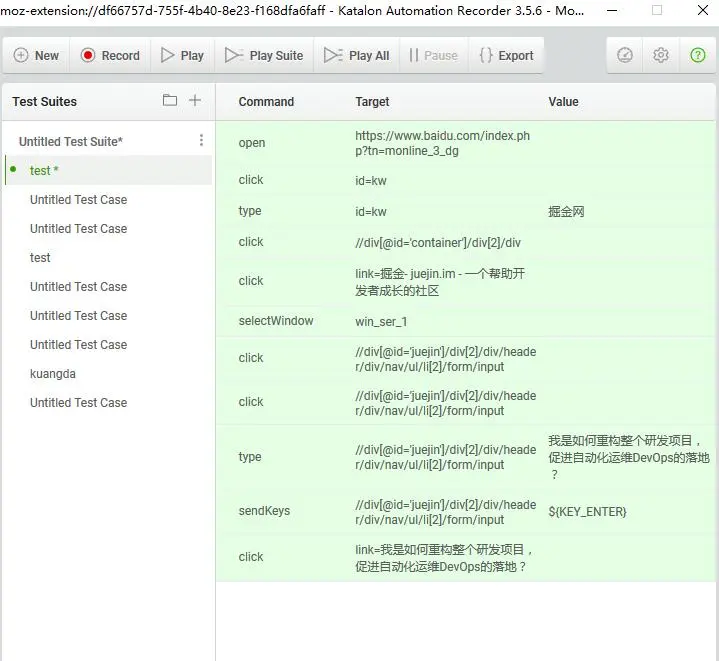Start recording with the Record button
The height and width of the screenshot is (661, 719).
tap(110, 55)
